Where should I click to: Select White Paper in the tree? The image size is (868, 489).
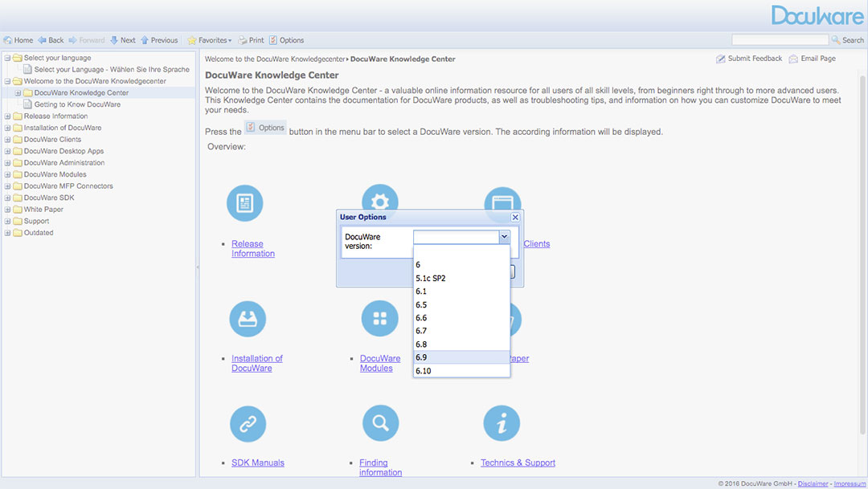point(43,209)
